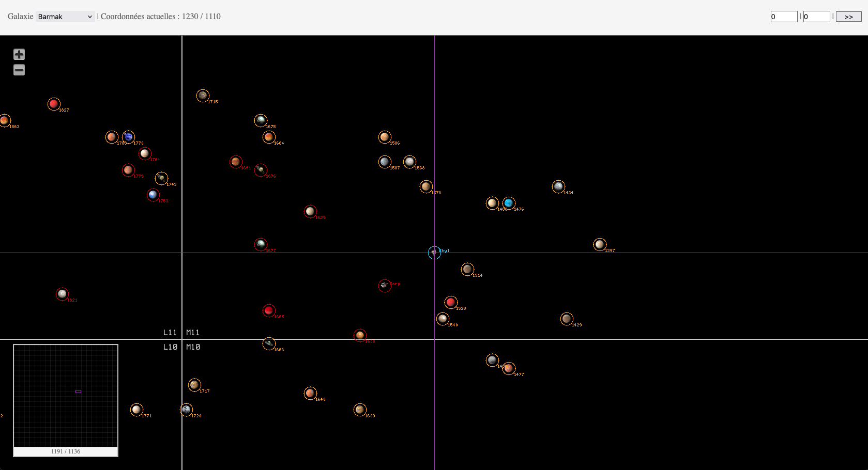Select planet 1764
The image size is (868, 470).
(145, 153)
